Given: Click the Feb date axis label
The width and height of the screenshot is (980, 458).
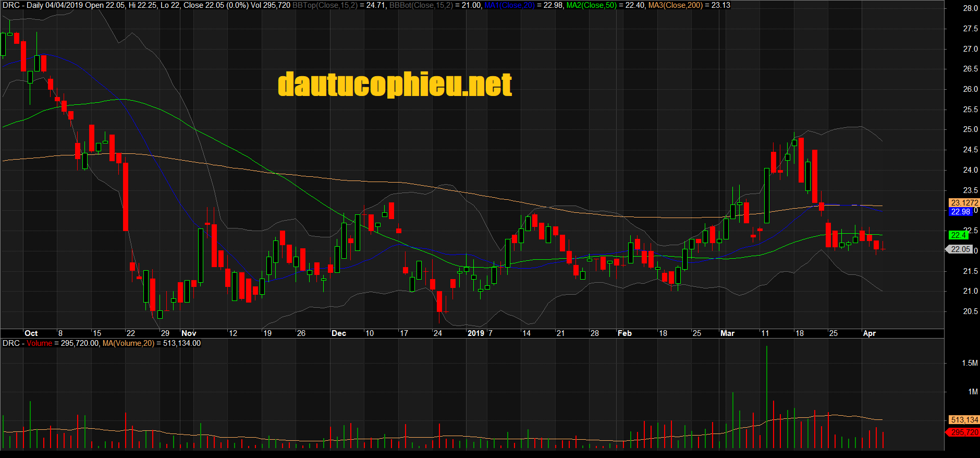Looking at the screenshot, I should pos(624,333).
